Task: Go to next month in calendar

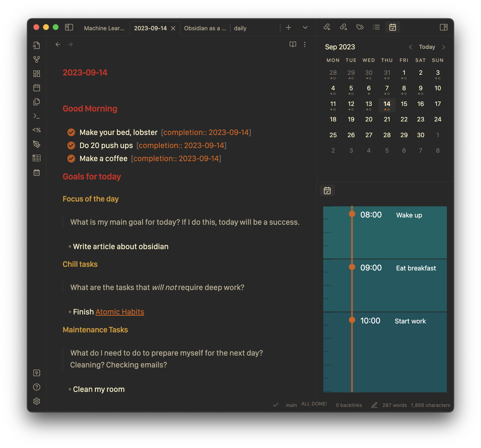Action: coord(443,47)
